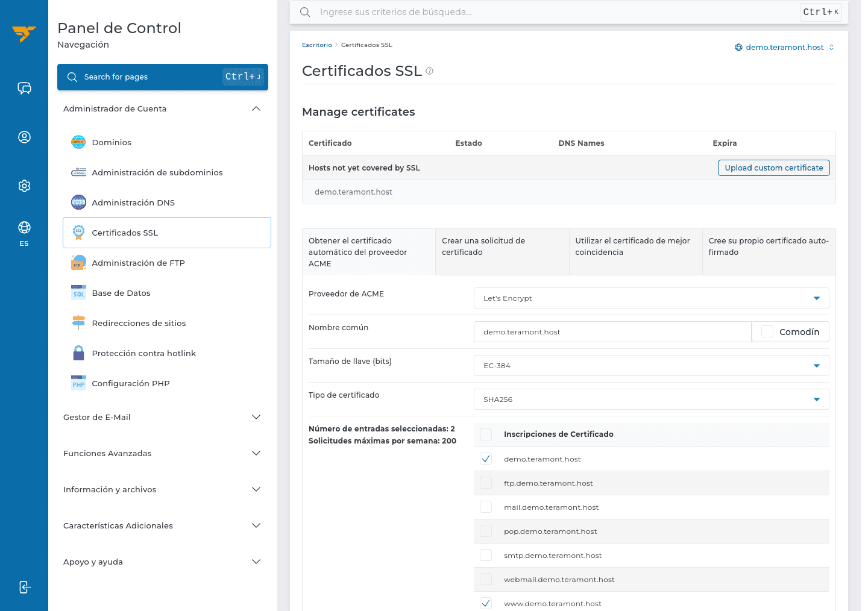The width and height of the screenshot is (868, 611).
Task: Open Configuración PHP menu item
Action: [167, 383]
